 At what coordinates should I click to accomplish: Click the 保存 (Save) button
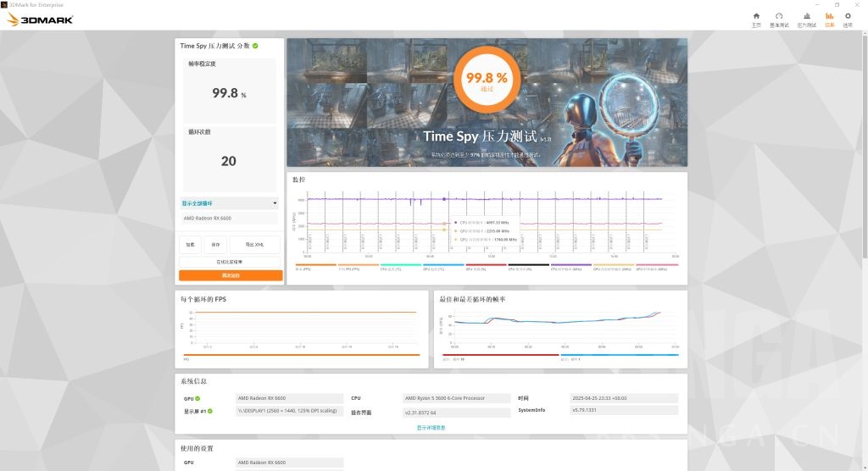pyautogui.click(x=215, y=245)
